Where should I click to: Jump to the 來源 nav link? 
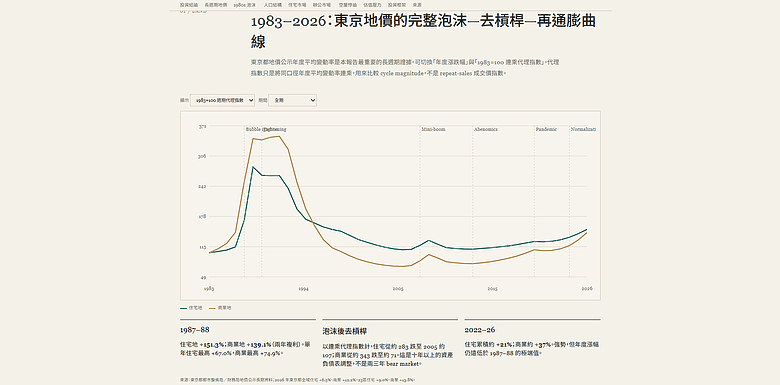tap(417, 4)
